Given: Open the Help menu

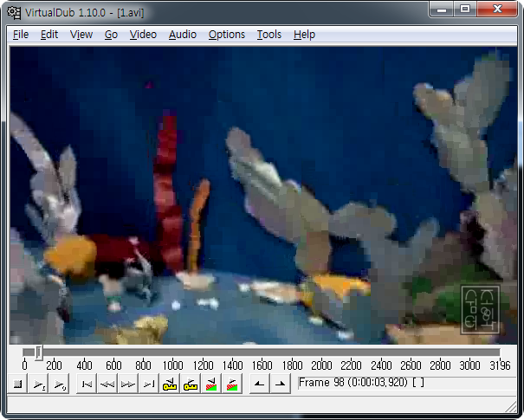Looking at the screenshot, I should 304,35.
